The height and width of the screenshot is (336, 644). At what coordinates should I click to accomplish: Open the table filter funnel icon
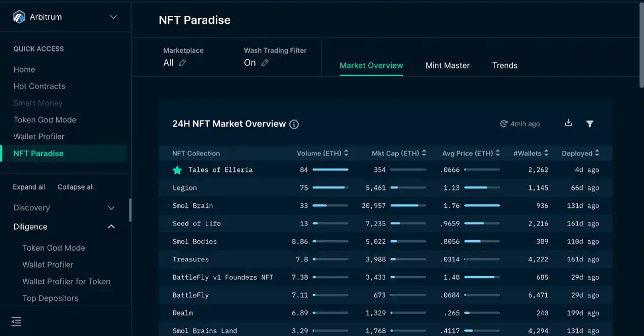click(x=590, y=124)
